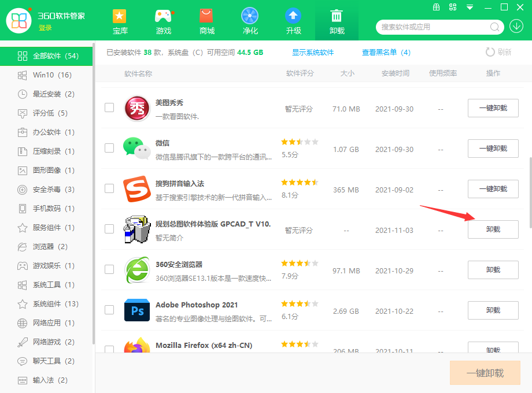Select 最近安装 (2) category
This screenshot has width=532, height=393.
tap(46, 94)
